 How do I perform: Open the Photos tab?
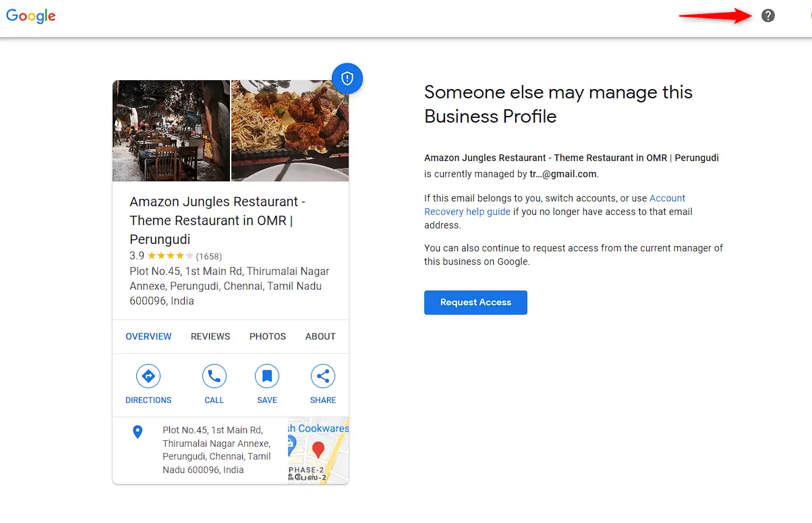(x=267, y=336)
